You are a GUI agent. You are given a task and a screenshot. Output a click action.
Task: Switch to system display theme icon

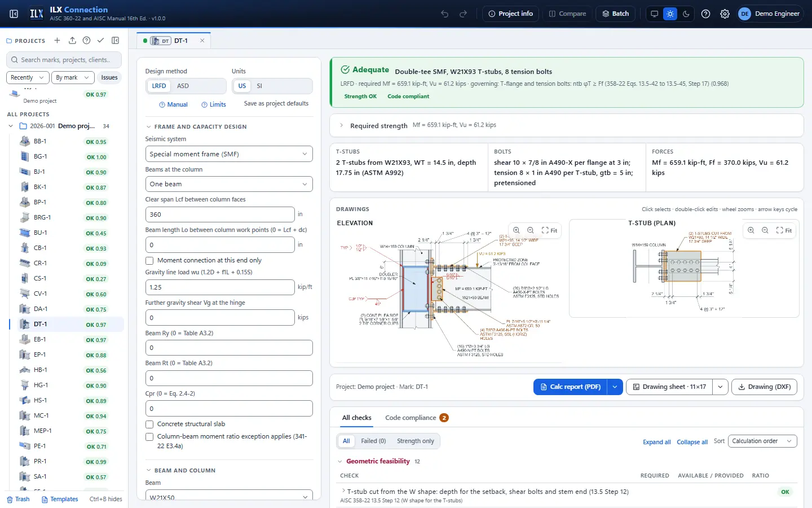tap(654, 14)
